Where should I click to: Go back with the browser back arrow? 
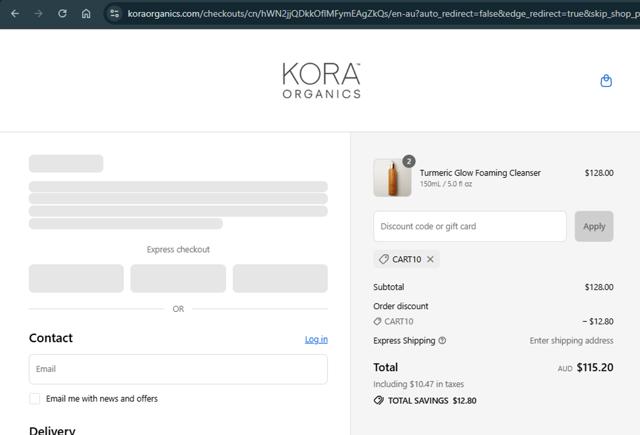tap(15, 13)
